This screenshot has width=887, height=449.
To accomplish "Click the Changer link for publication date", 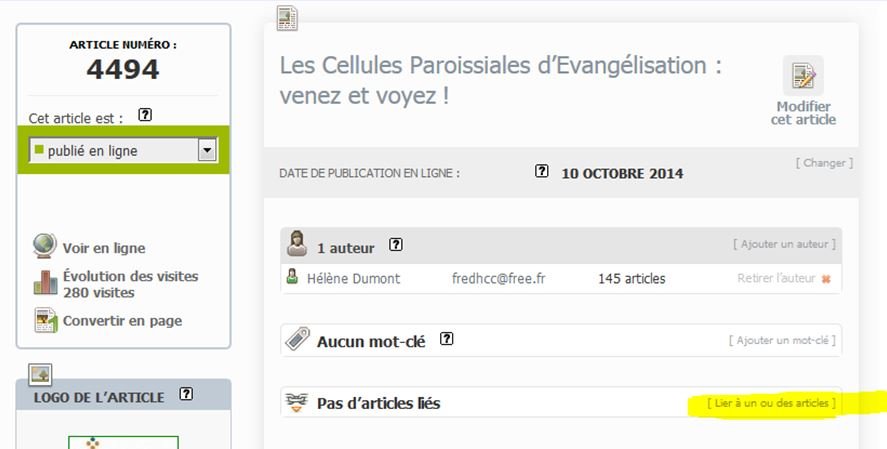I will point(824,163).
